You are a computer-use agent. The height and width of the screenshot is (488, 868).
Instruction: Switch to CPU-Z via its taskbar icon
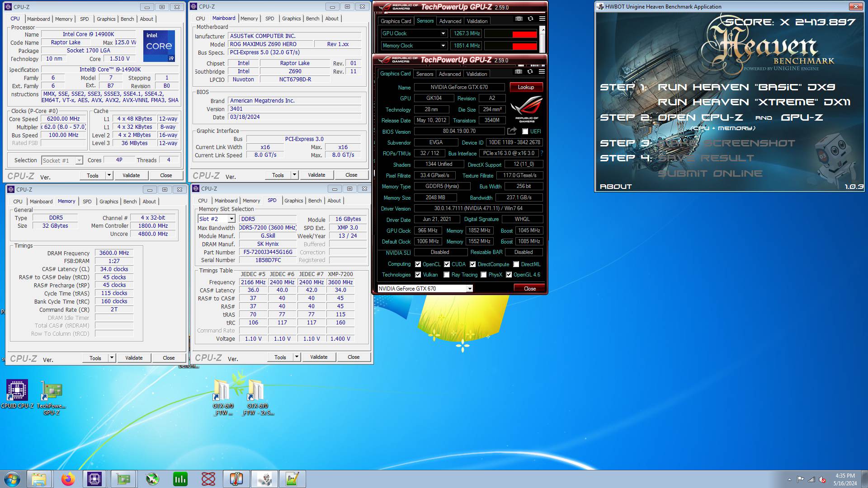(x=94, y=479)
